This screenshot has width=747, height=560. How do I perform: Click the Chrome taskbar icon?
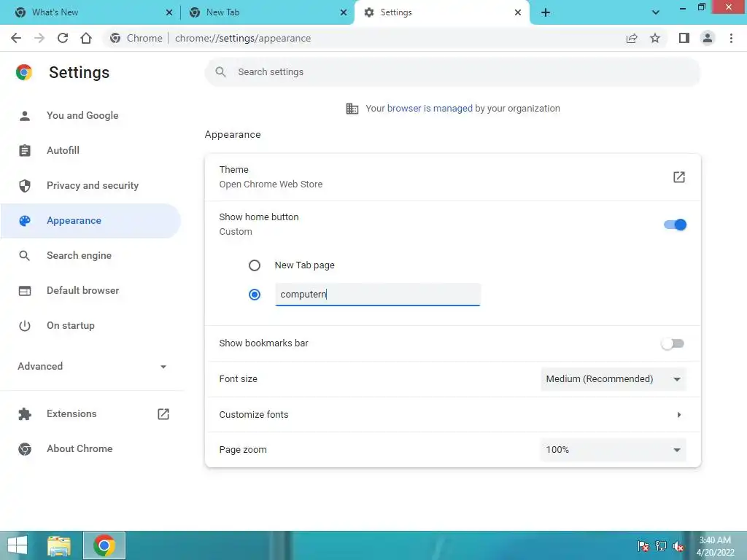pos(104,545)
